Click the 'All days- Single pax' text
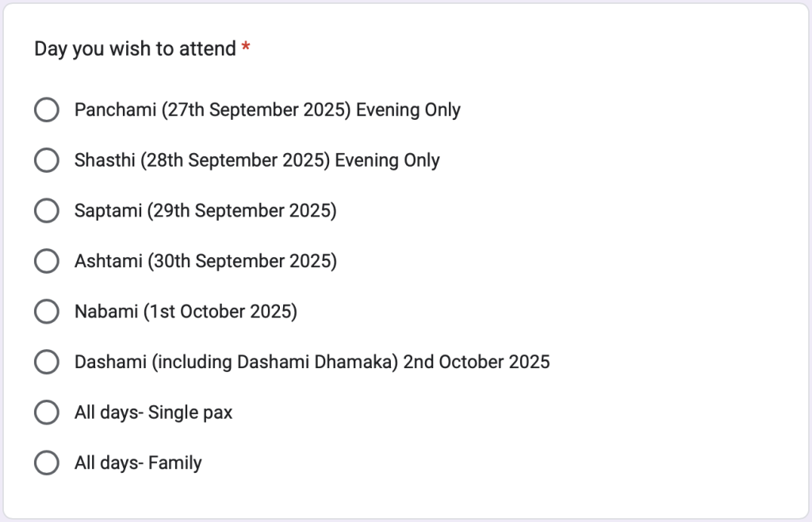The image size is (812, 522). click(x=153, y=413)
